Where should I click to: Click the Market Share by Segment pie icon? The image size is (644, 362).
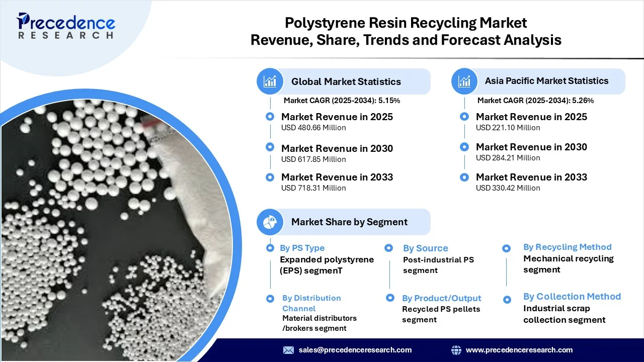[270, 222]
